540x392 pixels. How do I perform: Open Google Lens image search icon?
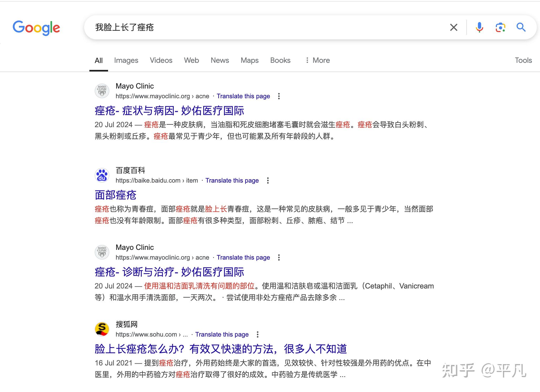point(500,27)
